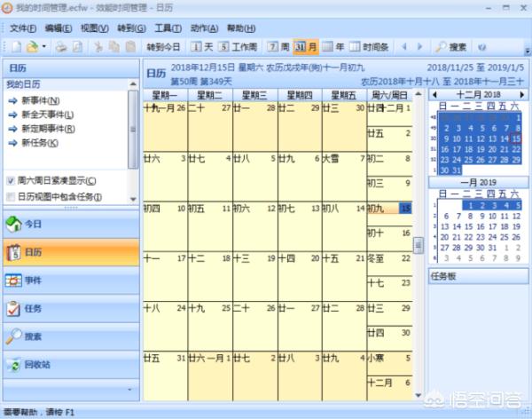
Task: Click the 新事件(N) link
Action: pos(41,100)
